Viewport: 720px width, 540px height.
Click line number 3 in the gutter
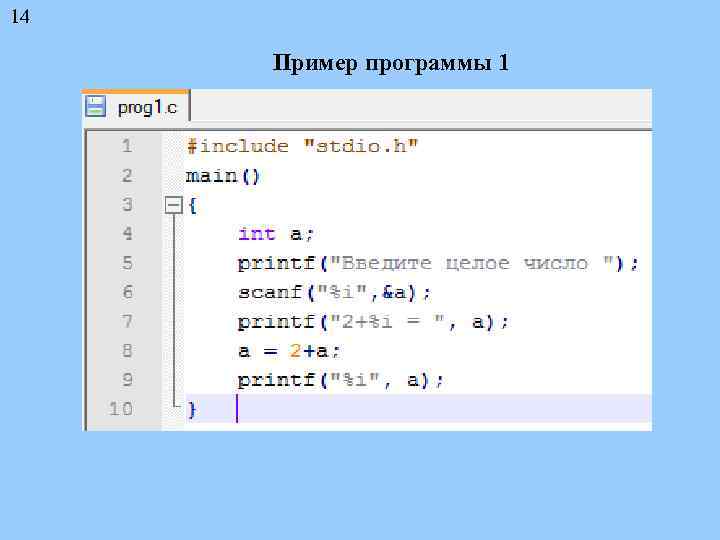[127, 204]
